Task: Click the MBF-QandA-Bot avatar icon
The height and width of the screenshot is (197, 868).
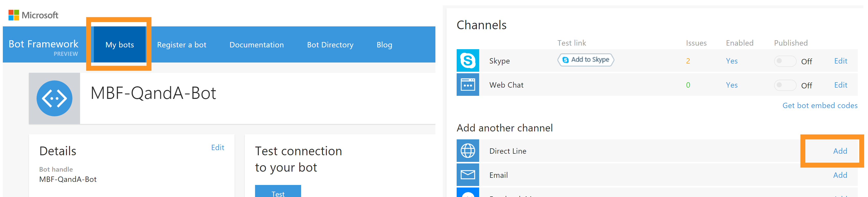Action: pyautogui.click(x=54, y=98)
